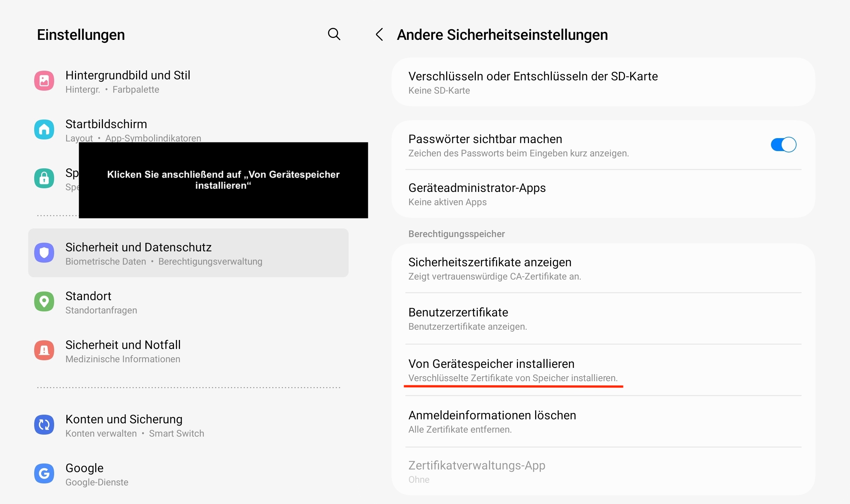Click the shield icon for Sicherheit und Datenschutz
Image resolution: width=850 pixels, height=504 pixels.
[44, 253]
